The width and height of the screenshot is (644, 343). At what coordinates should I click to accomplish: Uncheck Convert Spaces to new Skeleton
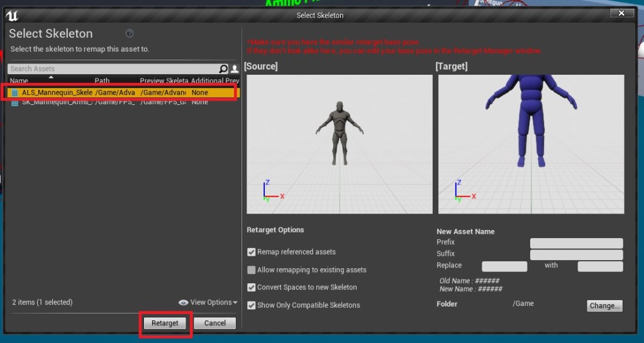[x=252, y=288]
